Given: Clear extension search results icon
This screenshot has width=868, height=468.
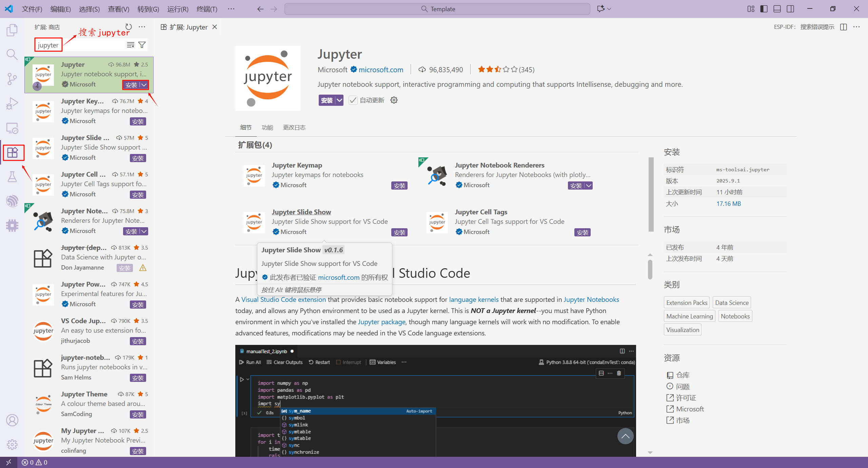Looking at the screenshot, I should (x=131, y=45).
